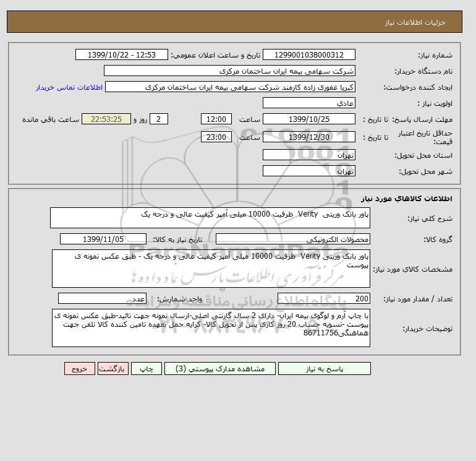Click the remaining time countdown 22:53:25

point(106,119)
